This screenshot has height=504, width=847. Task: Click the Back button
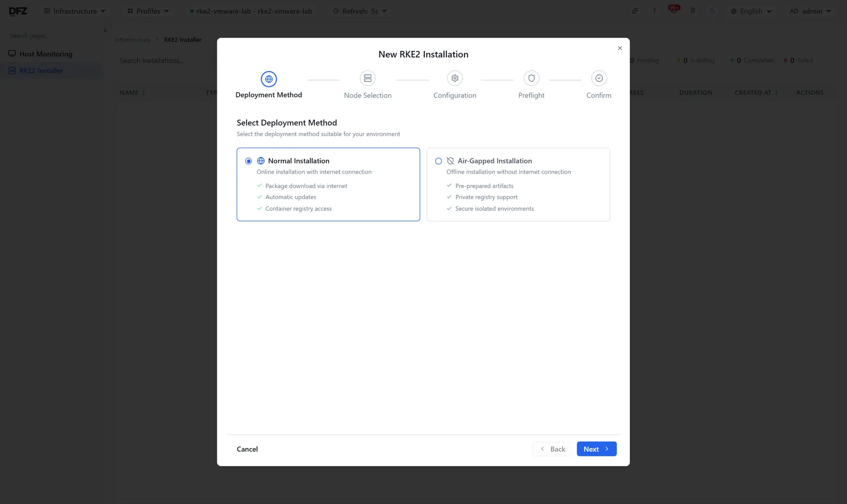tap(552, 449)
